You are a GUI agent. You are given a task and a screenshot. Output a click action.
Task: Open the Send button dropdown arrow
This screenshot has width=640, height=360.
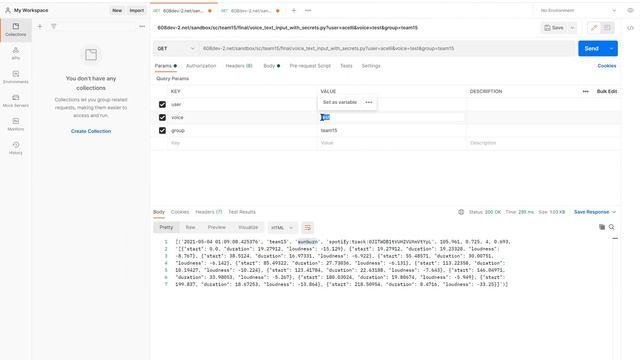(x=611, y=49)
